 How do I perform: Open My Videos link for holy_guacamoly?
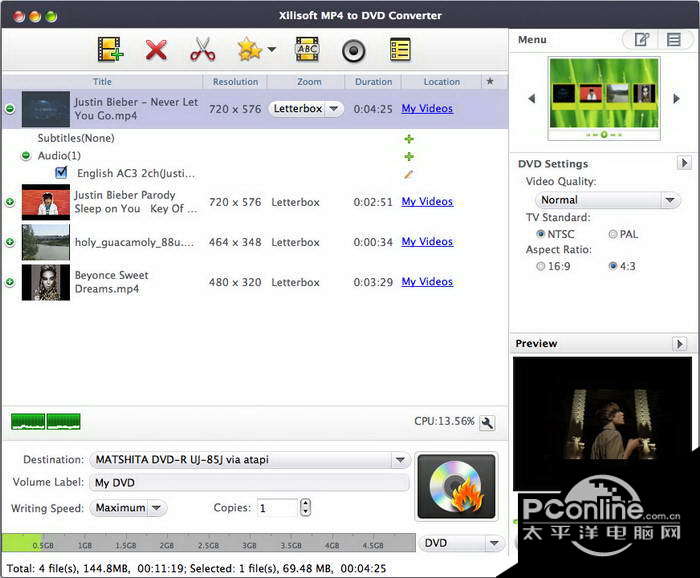tap(427, 241)
